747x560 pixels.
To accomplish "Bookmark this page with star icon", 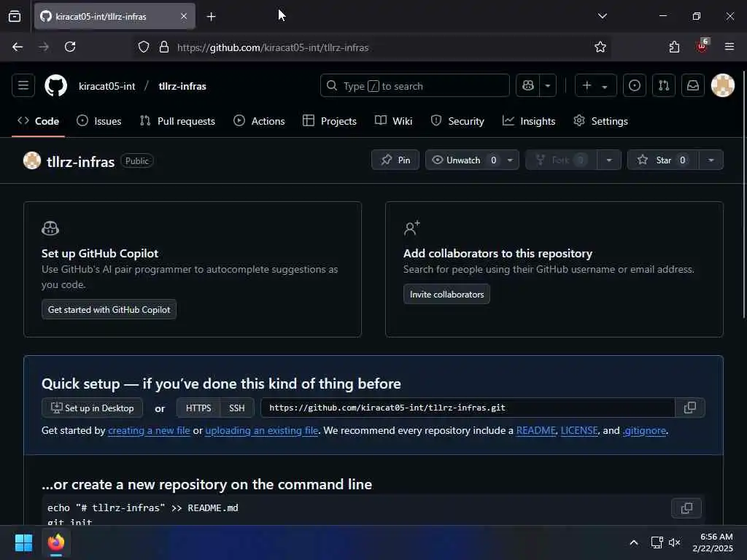I will pyautogui.click(x=600, y=47).
